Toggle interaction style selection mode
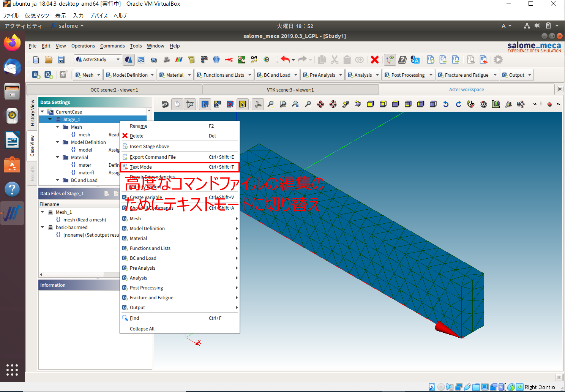 [x=177, y=104]
